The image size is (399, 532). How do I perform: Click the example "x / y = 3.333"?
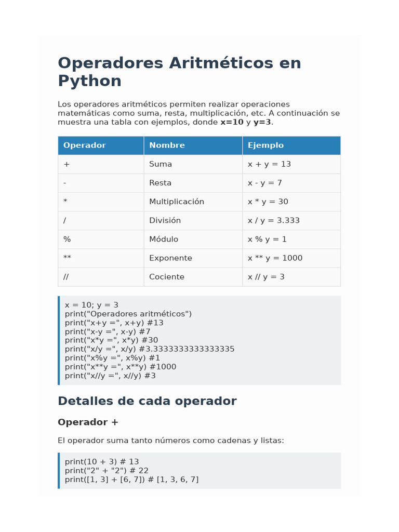pos(274,220)
